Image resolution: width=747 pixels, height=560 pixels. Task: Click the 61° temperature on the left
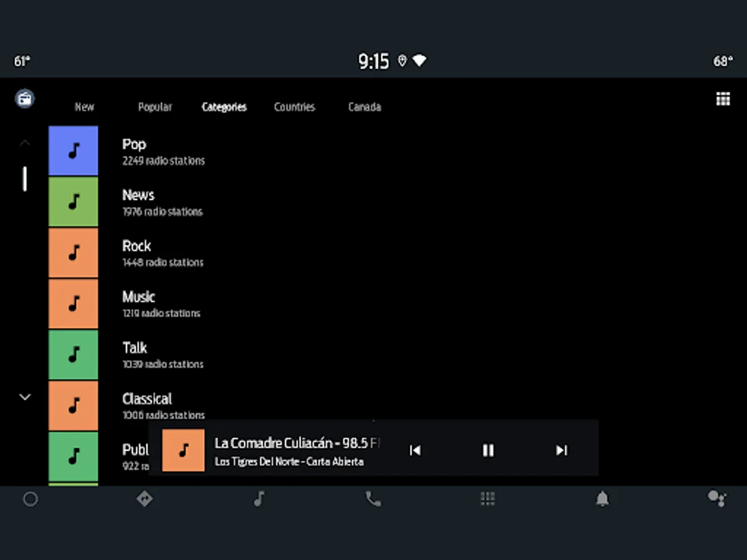pos(22,62)
